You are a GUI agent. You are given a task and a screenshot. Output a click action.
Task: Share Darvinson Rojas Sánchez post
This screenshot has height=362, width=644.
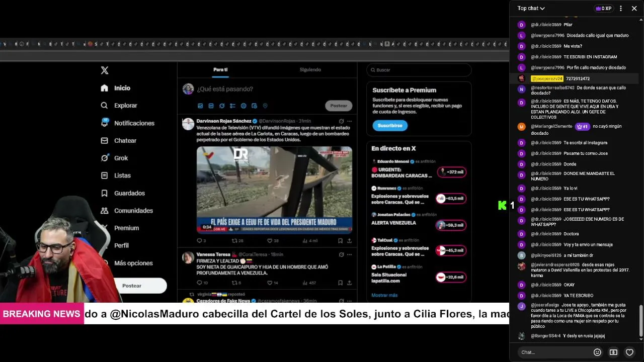click(x=350, y=241)
